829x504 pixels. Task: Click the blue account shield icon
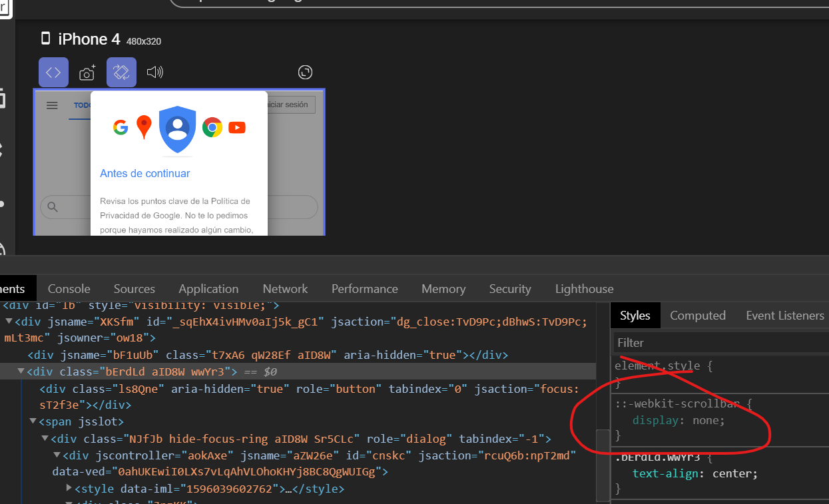(178, 129)
